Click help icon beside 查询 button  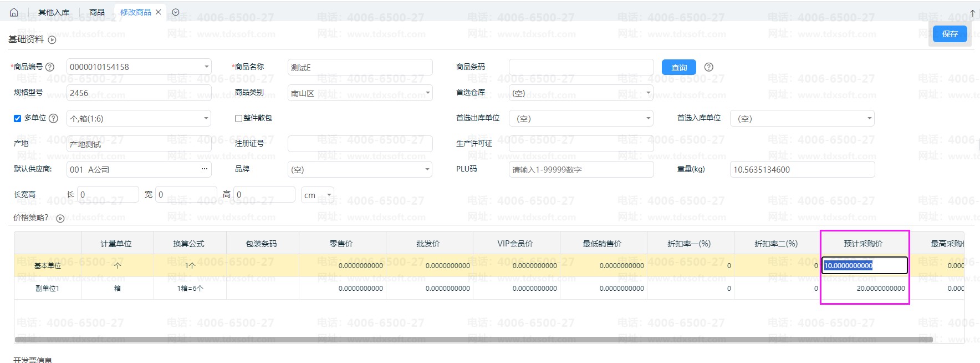(708, 67)
